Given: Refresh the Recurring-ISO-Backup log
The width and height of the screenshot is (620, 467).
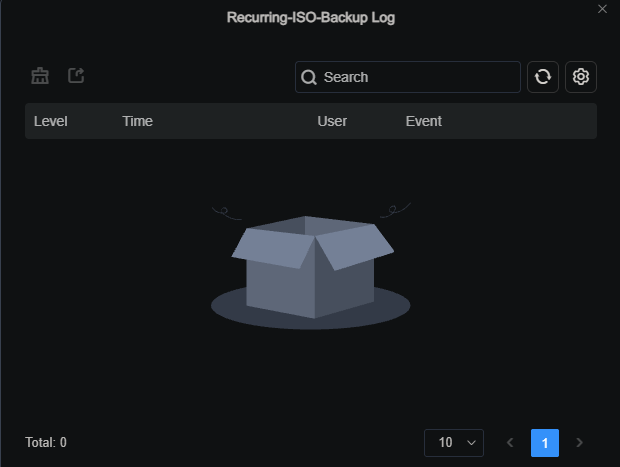Looking at the screenshot, I should [x=542, y=77].
